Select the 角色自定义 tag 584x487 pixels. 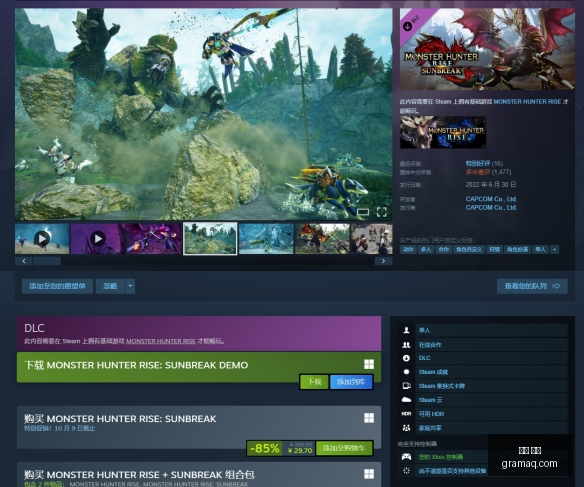point(469,249)
